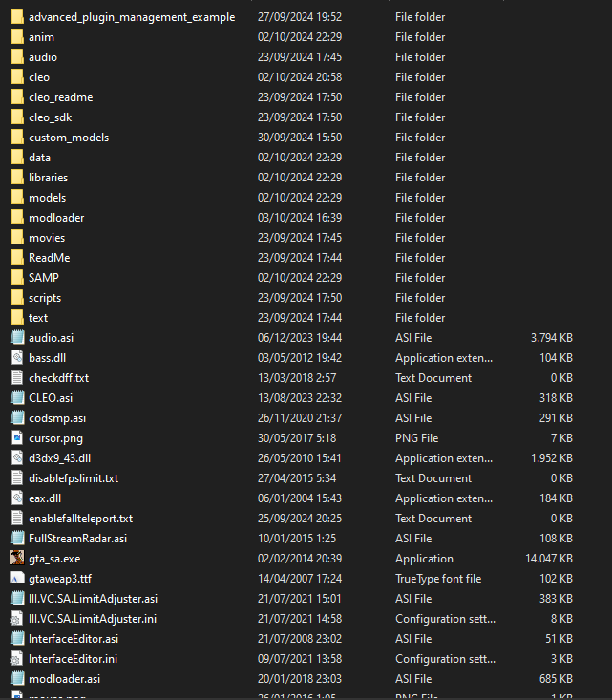Click the date 30/09/2024 15:50
Image resolution: width=612 pixels, height=700 pixels.
(300, 138)
